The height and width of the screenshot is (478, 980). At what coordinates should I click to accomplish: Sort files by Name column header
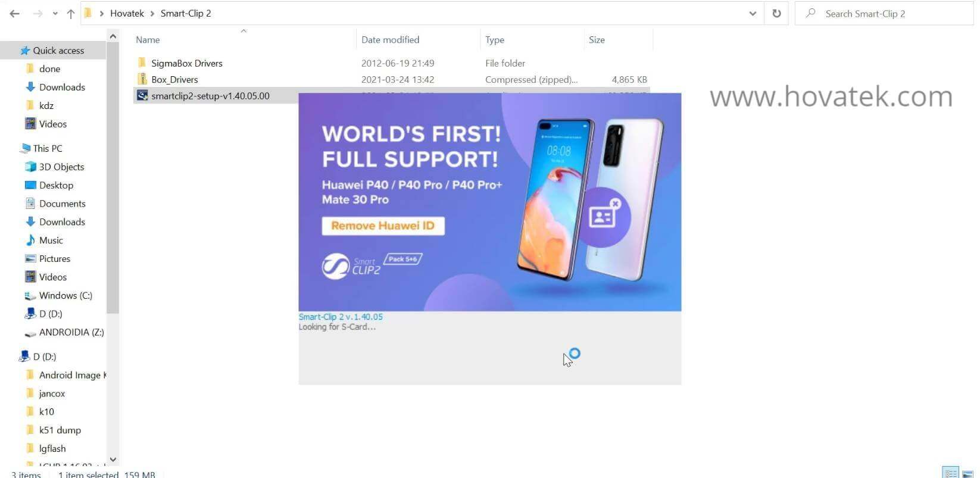[x=148, y=40]
